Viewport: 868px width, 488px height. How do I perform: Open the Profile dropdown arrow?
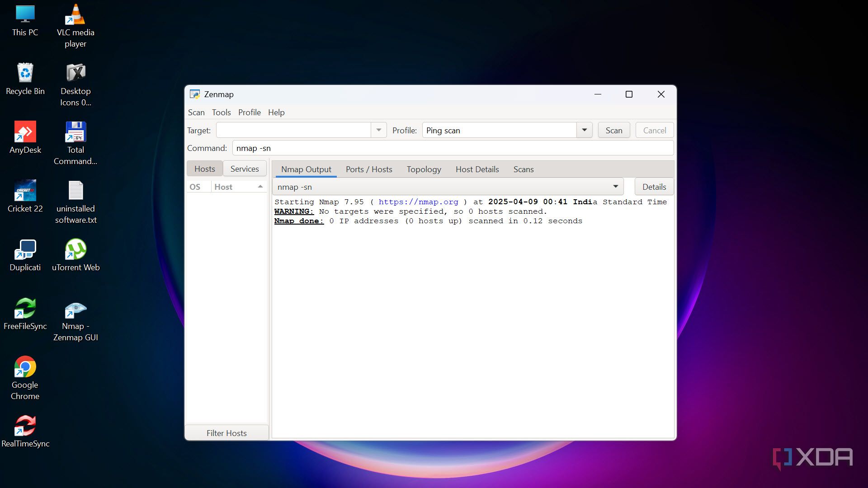coord(584,130)
